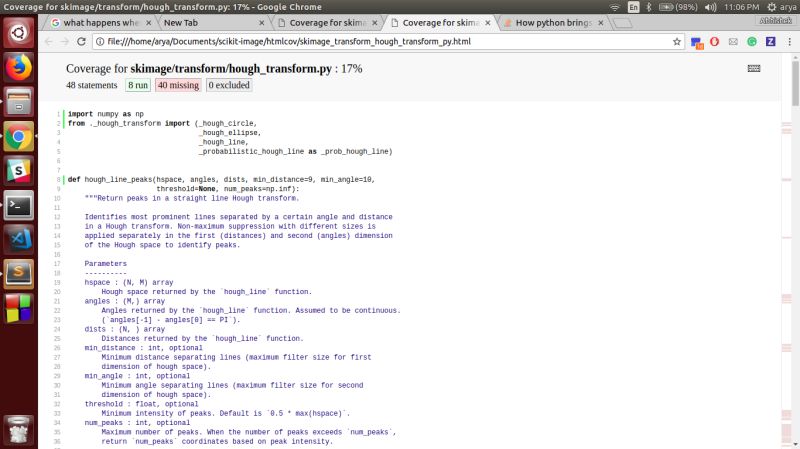Click the mail extension icon
The image size is (800, 449).
[733, 42]
